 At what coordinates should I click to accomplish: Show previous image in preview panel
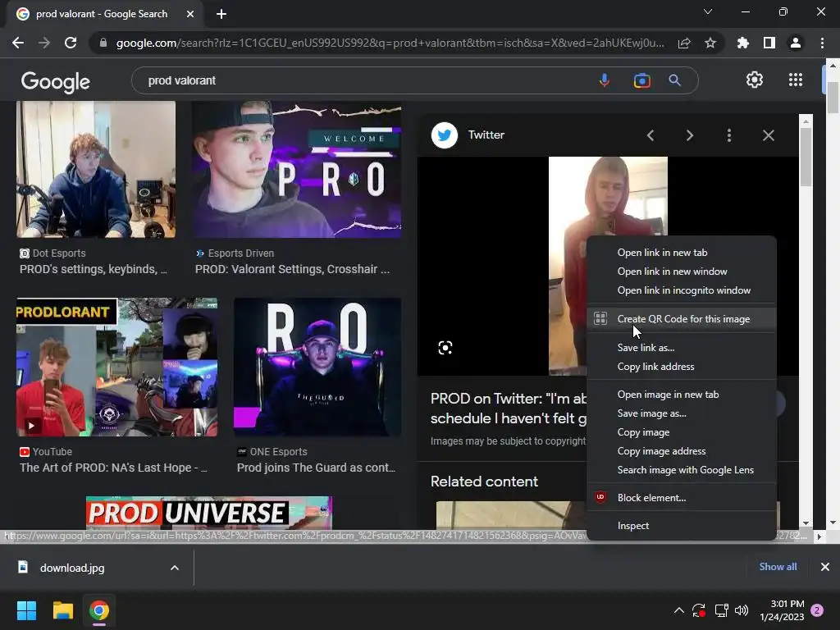tap(651, 135)
